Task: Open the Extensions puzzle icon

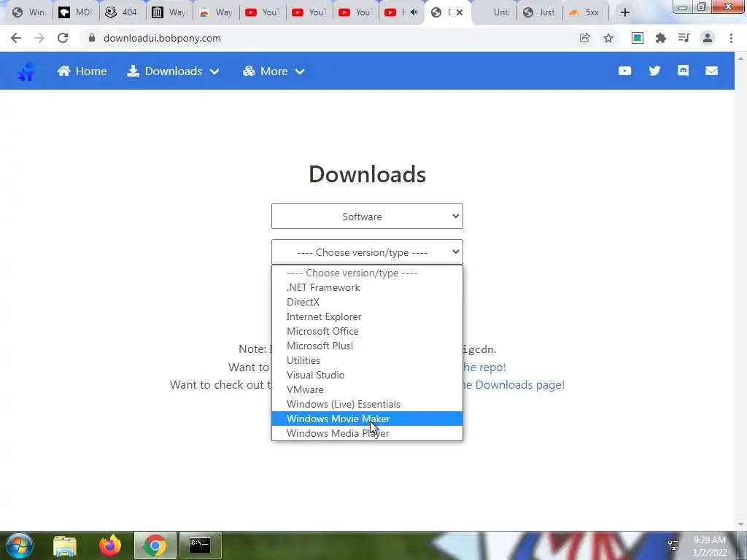Action: pyautogui.click(x=661, y=38)
